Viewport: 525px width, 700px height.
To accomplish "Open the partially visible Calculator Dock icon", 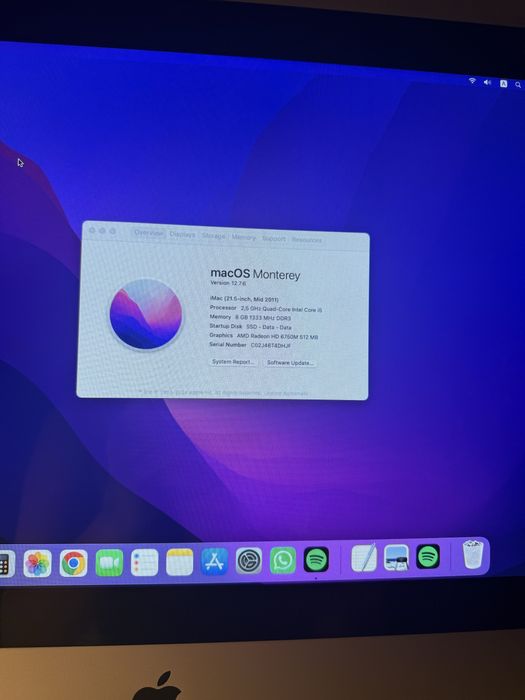I will [6, 564].
